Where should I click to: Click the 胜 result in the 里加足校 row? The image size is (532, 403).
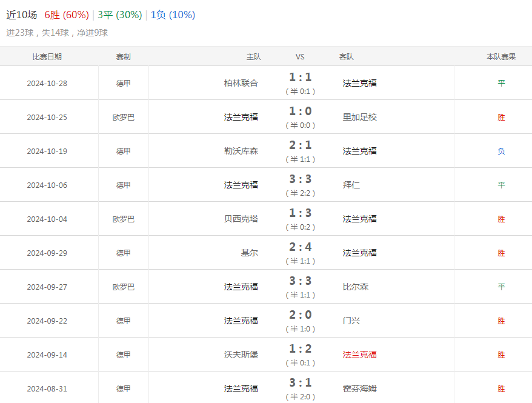501,118
